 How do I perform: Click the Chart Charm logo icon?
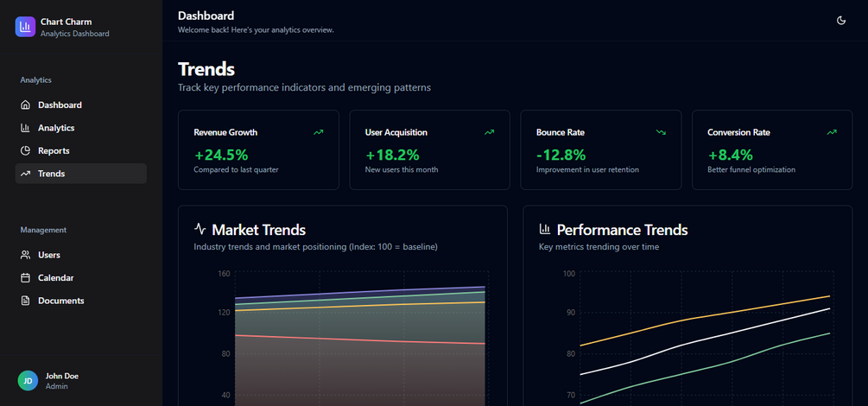(25, 27)
